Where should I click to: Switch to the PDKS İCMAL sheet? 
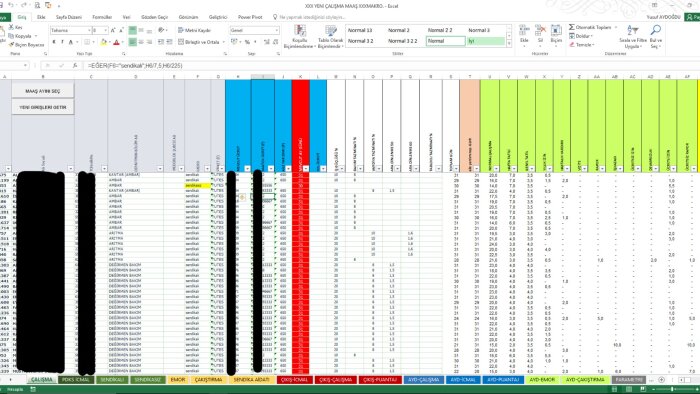pos(76,380)
